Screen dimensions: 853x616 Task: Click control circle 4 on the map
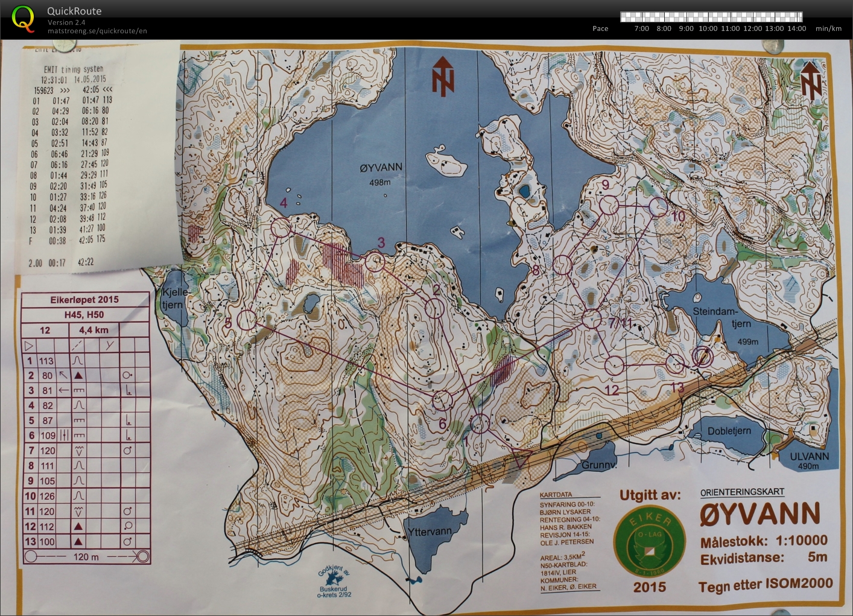pyautogui.click(x=280, y=228)
